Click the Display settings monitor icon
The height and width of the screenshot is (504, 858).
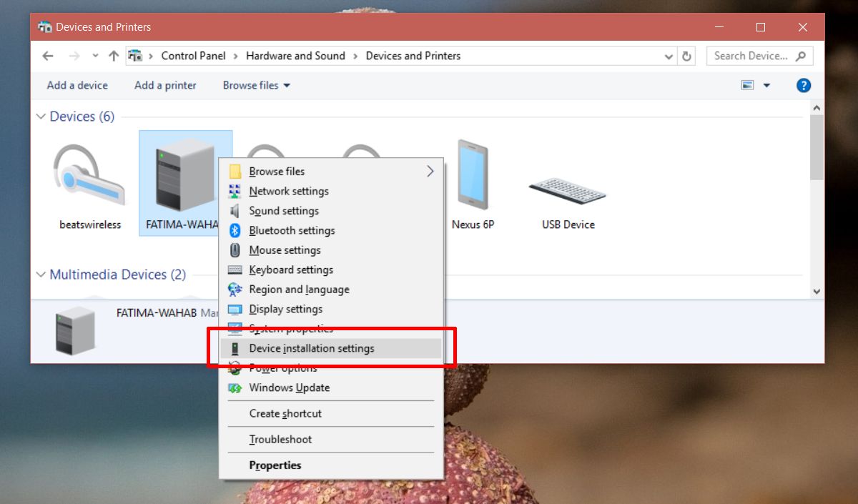pos(235,310)
